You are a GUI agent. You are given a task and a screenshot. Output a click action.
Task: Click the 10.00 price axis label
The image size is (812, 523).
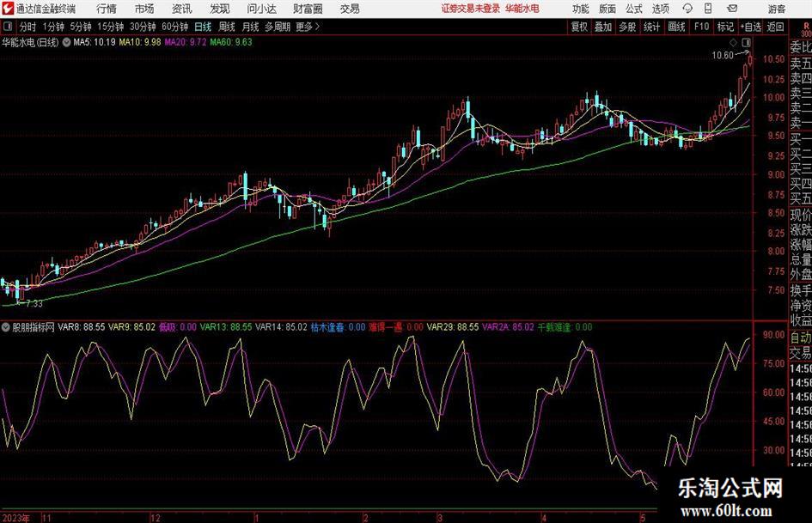click(x=773, y=97)
